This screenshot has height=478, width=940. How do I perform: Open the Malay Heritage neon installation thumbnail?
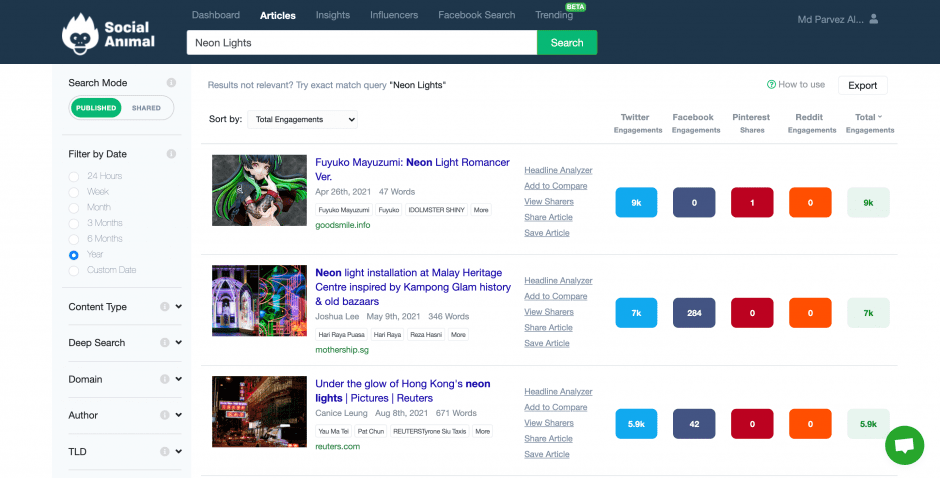click(x=260, y=301)
